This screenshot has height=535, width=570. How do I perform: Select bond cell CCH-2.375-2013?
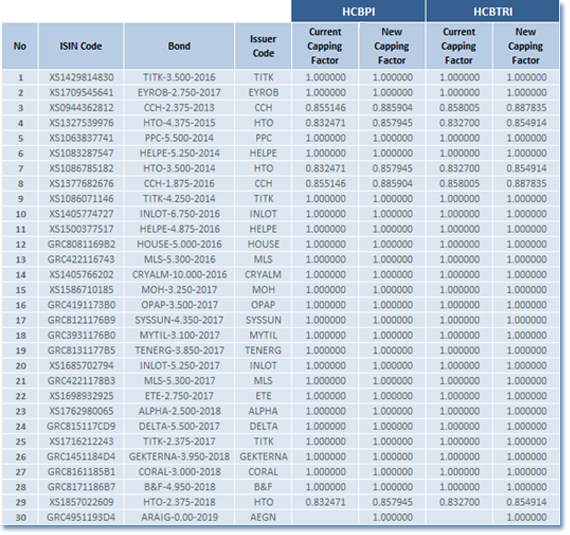[x=179, y=108]
